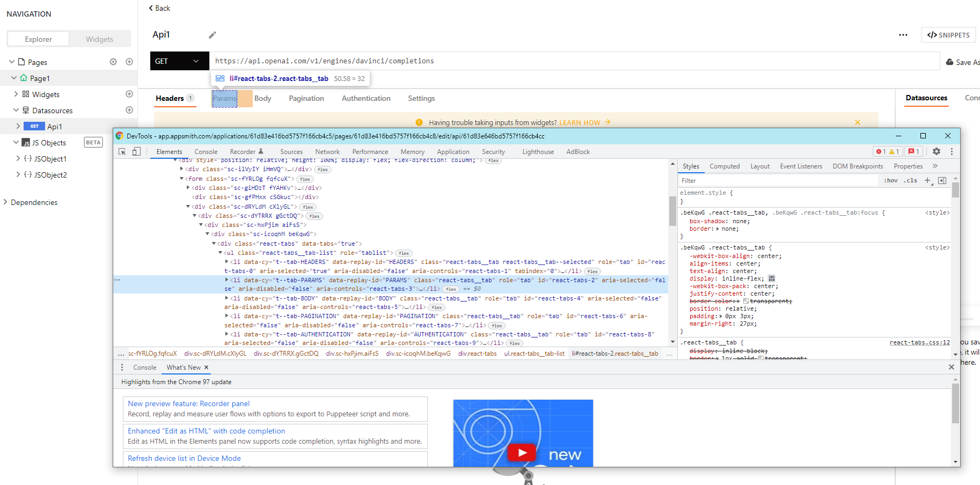Collapse the Datasources tree node

[16, 110]
